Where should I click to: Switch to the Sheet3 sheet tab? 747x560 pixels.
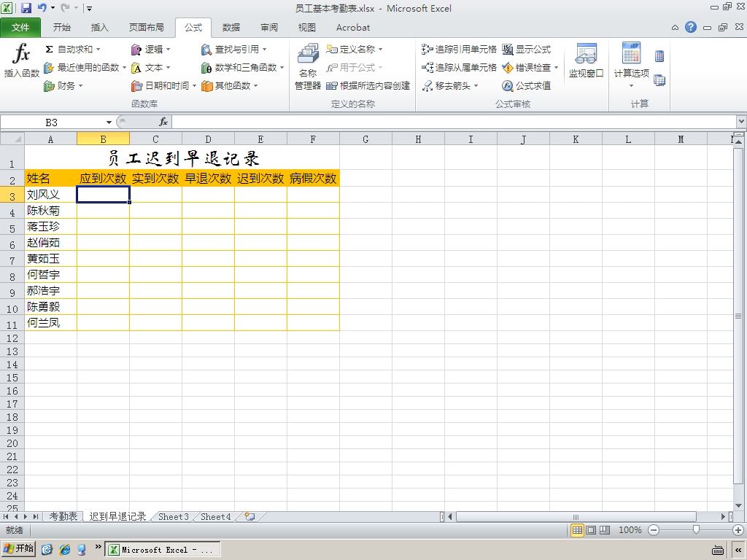[174, 517]
